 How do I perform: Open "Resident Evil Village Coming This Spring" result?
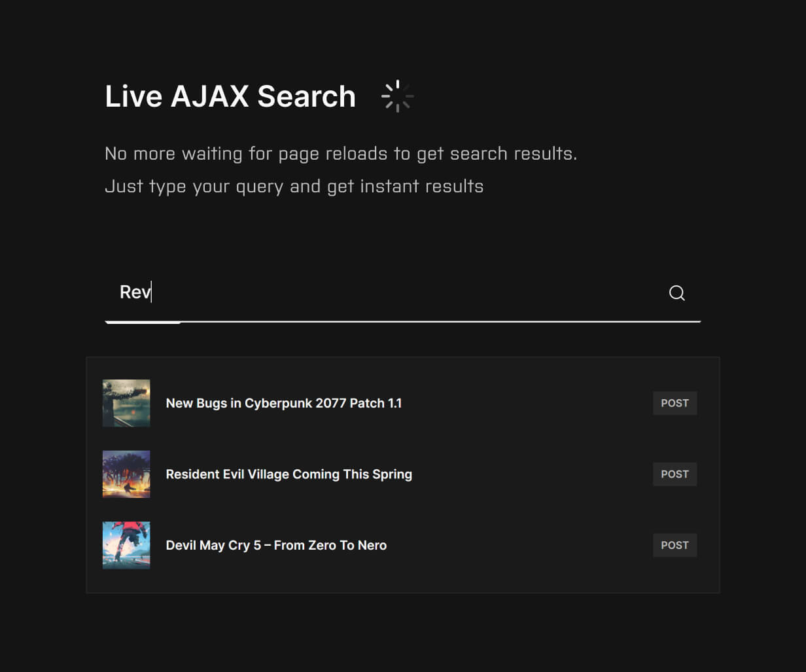click(289, 474)
